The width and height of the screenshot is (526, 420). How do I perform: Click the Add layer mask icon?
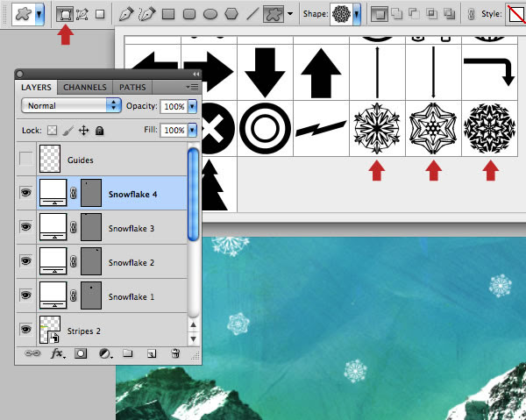[81, 353]
